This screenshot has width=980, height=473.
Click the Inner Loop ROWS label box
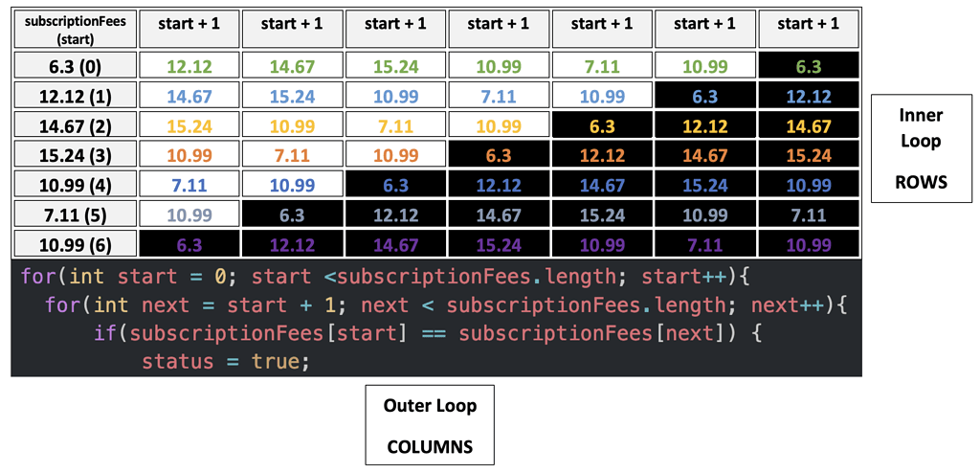click(922, 148)
